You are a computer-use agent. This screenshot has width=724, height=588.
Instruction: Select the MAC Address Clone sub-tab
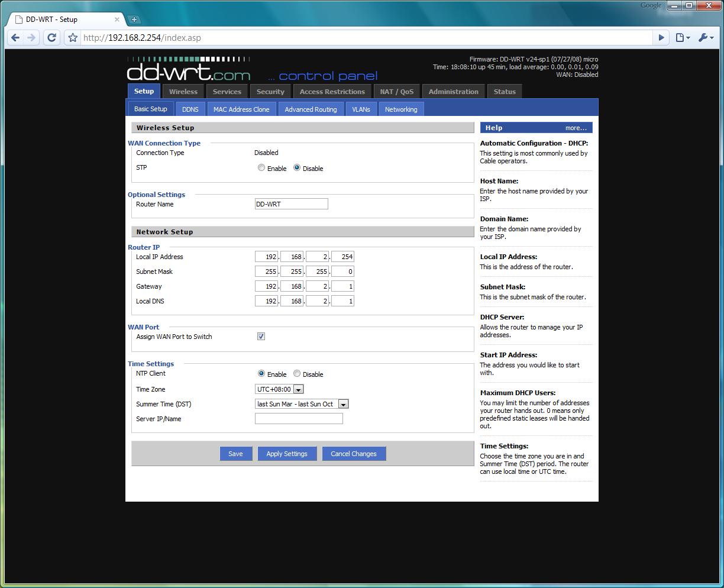(241, 109)
